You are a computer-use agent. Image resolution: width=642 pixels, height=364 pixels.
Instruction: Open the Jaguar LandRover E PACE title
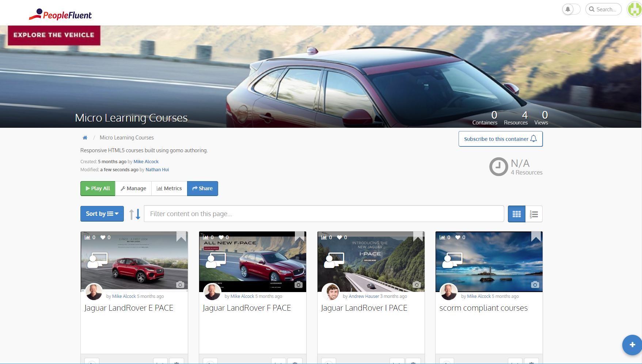click(x=129, y=308)
